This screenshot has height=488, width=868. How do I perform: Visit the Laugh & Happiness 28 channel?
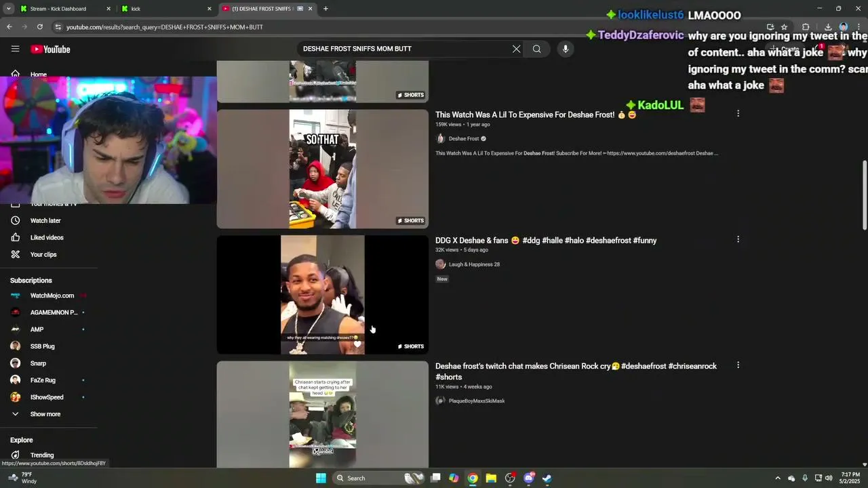tap(474, 264)
